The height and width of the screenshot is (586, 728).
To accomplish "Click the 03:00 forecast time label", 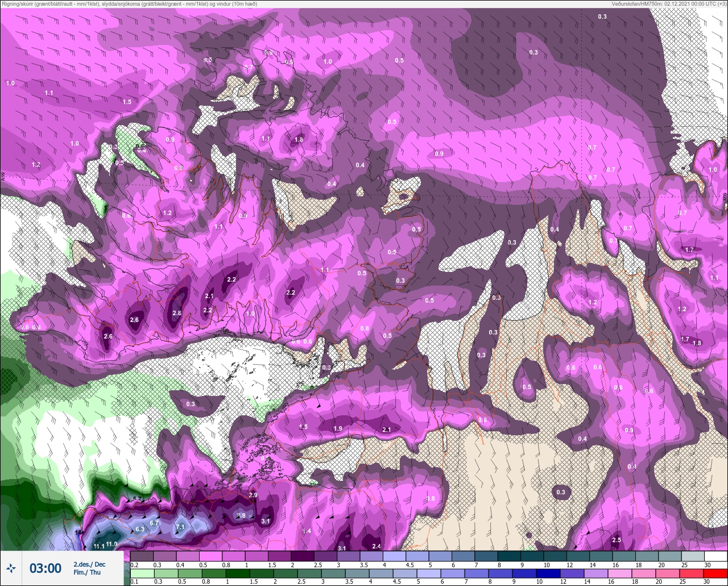I will [45, 568].
